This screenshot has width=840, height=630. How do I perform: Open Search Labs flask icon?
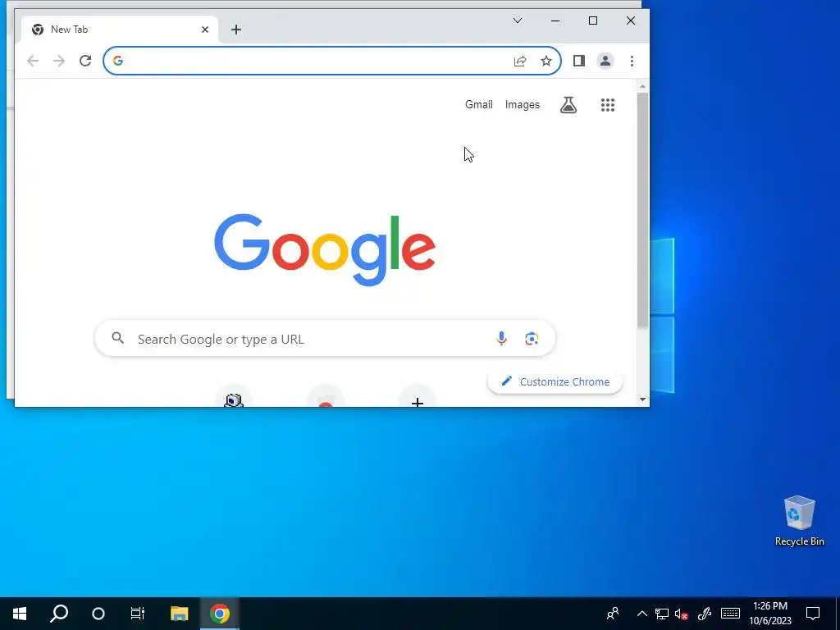pos(568,105)
